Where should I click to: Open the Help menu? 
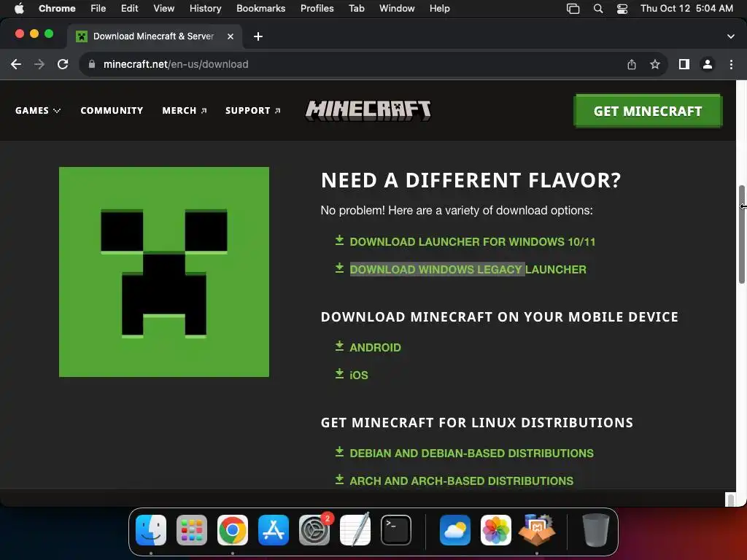[x=439, y=9]
